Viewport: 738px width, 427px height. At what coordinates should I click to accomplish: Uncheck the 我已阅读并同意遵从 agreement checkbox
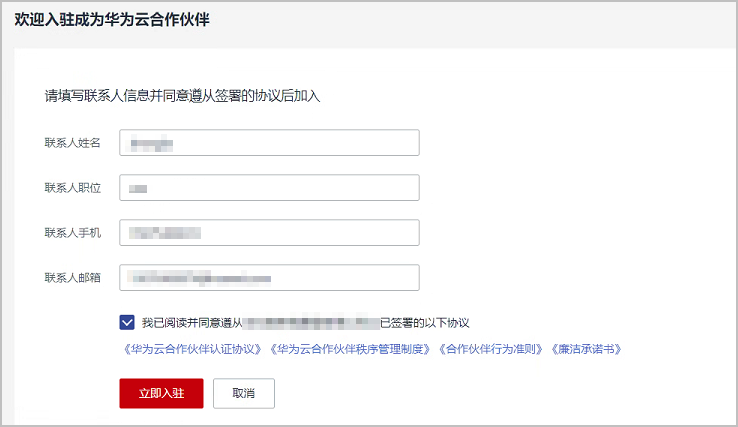click(127, 322)
